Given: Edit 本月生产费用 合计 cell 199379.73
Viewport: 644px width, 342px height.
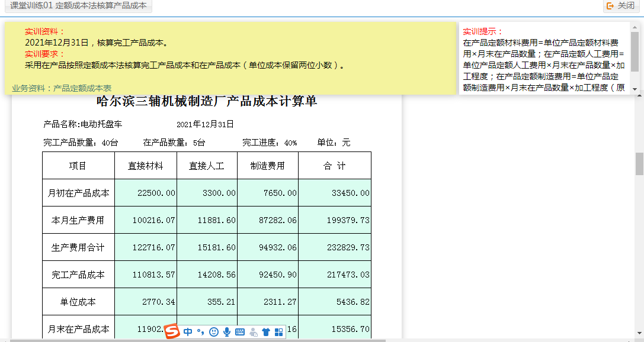Looking at the screenshot, I should click(x=335, y=220).
